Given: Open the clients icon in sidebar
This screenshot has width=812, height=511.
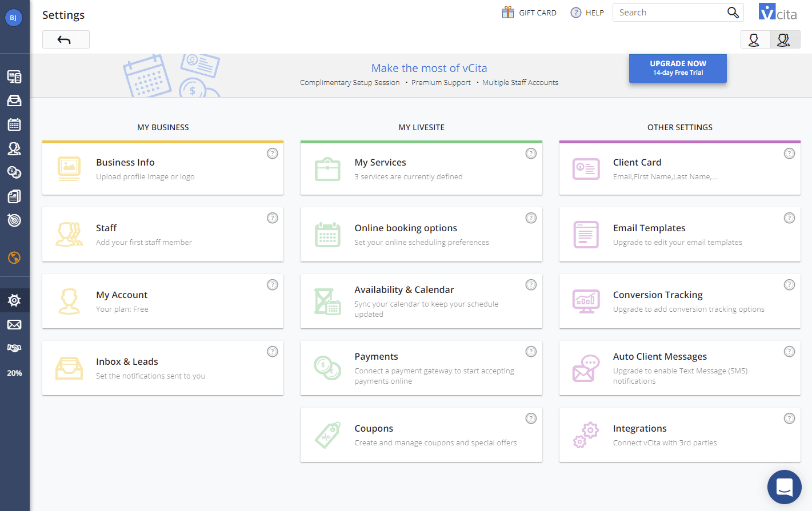Looking at the screenshot, I should click(x=14, y=148).
